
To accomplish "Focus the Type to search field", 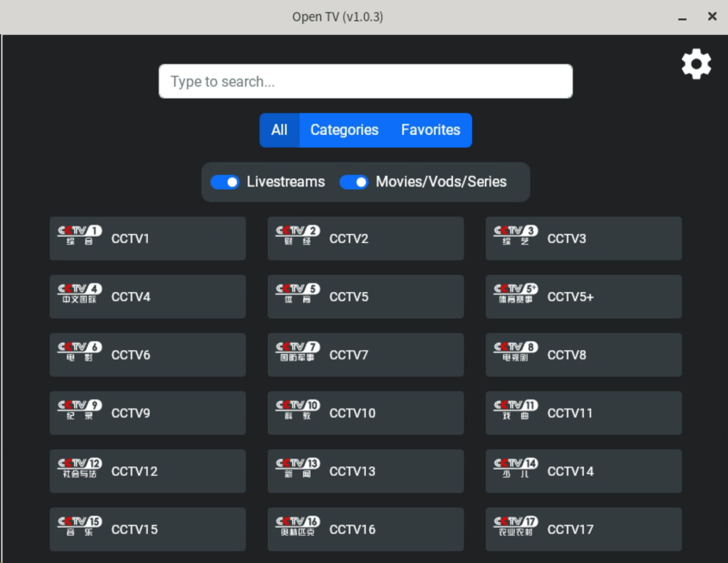I will pyautogui.click(x=366, y=81).
